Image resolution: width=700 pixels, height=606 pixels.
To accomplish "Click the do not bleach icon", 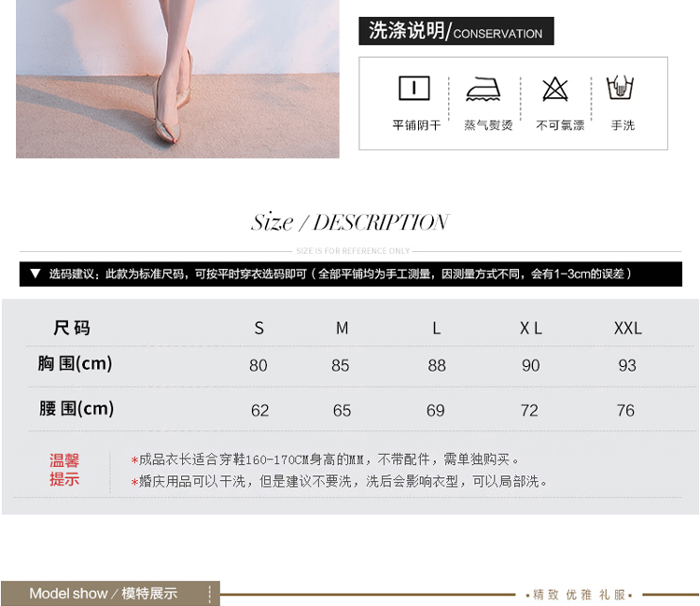I will [x=555, y=89].
